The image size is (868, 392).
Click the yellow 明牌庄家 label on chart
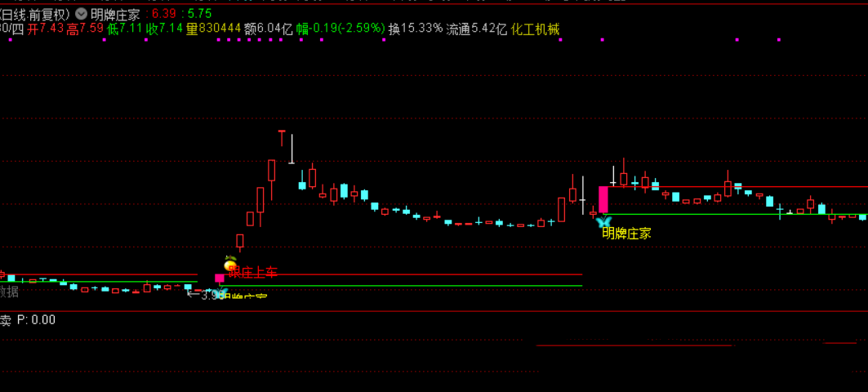(626, 234)
